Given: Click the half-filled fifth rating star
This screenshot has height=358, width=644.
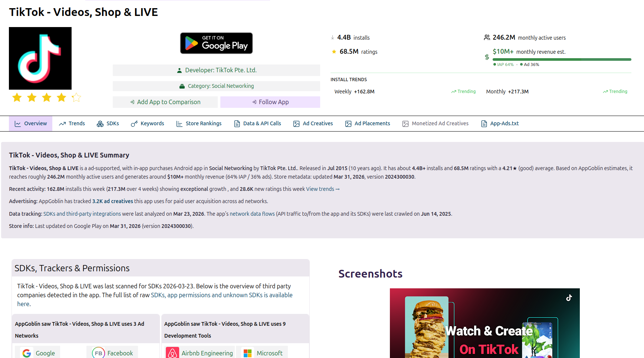Looking at the screenshot, I should [x=76, y=97].
